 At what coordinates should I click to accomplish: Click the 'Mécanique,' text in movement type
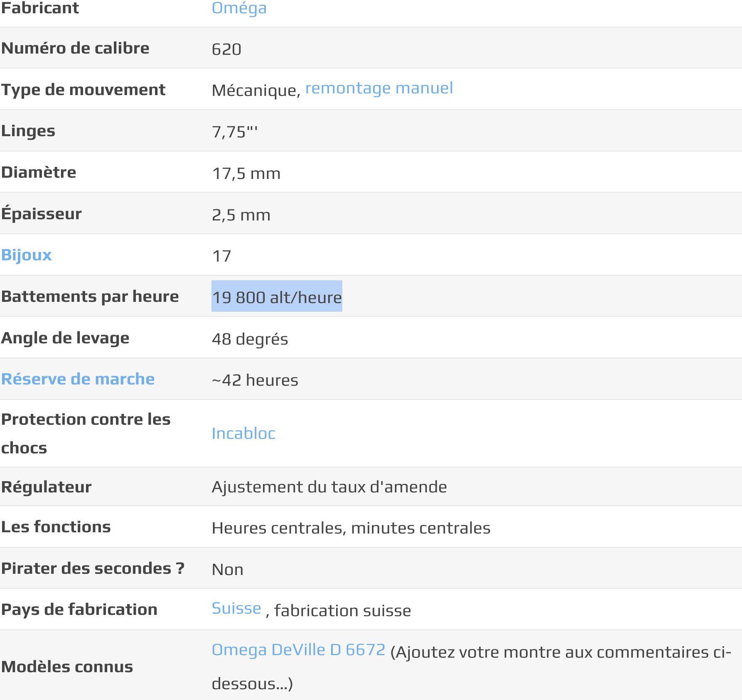click(256, 91)
